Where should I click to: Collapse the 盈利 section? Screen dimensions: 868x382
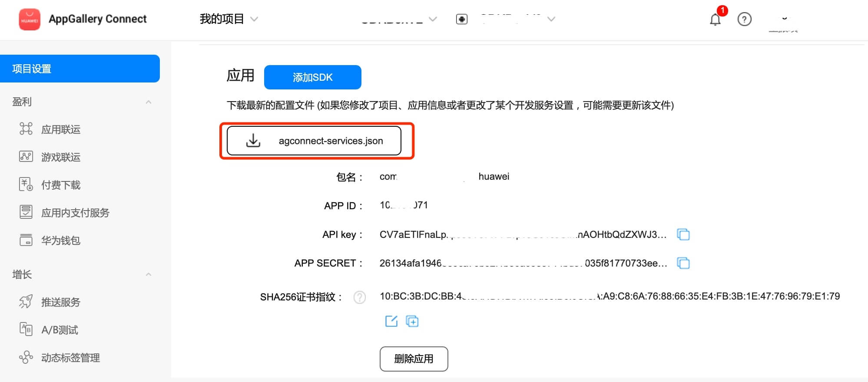coord(149,102)
